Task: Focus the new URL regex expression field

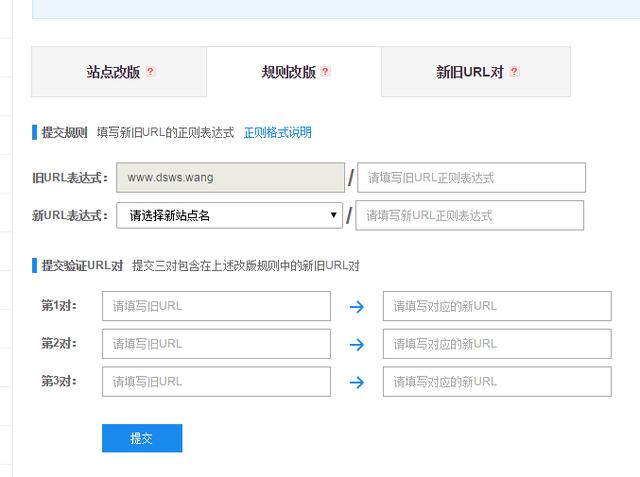Action: pos(469,215)
